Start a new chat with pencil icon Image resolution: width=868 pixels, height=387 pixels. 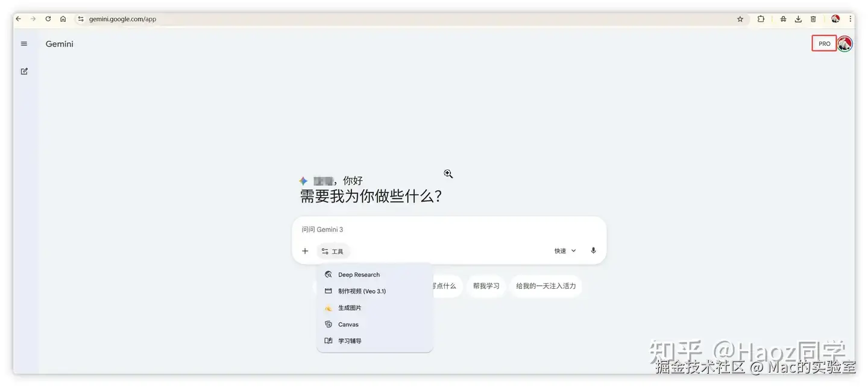point(24,71)
